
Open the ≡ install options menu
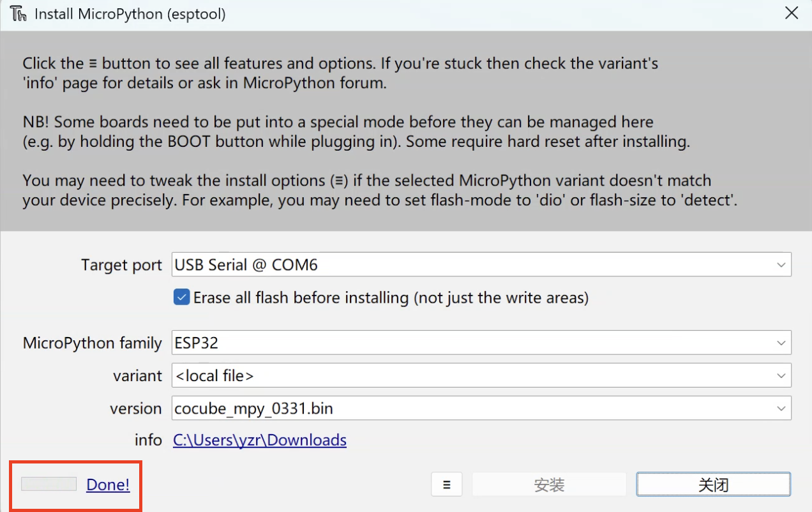coord(447,485)
